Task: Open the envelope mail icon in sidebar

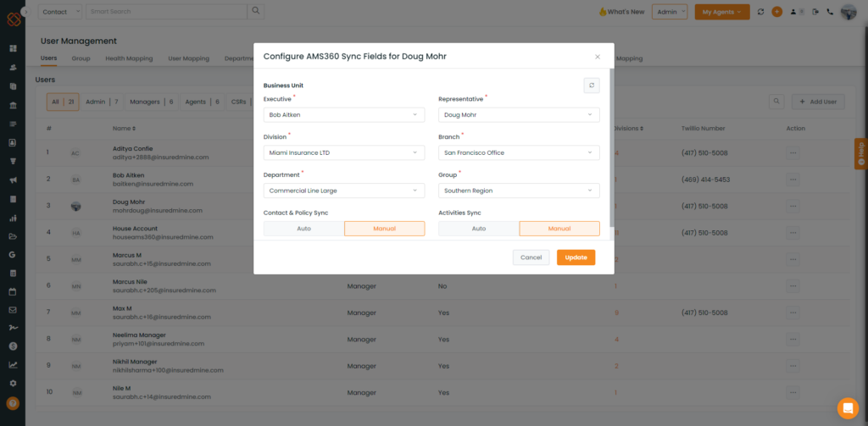Action: 13,310
